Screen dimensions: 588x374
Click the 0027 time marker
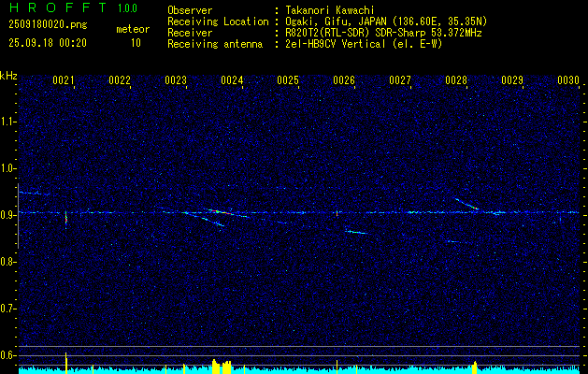tap(400, 80)
